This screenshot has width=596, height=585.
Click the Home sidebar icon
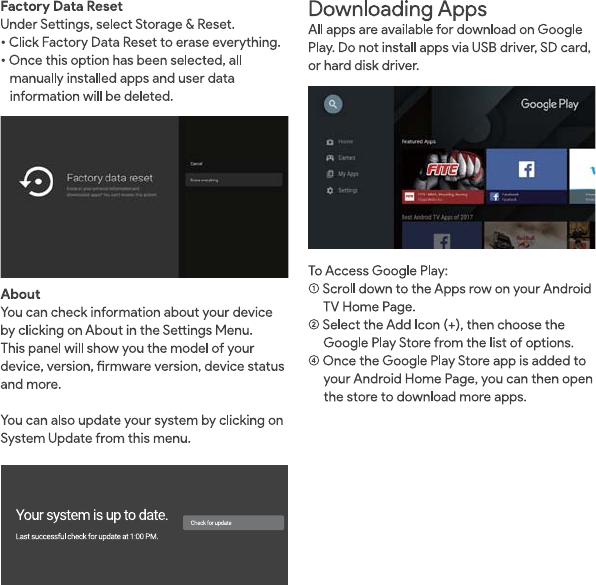330,142
